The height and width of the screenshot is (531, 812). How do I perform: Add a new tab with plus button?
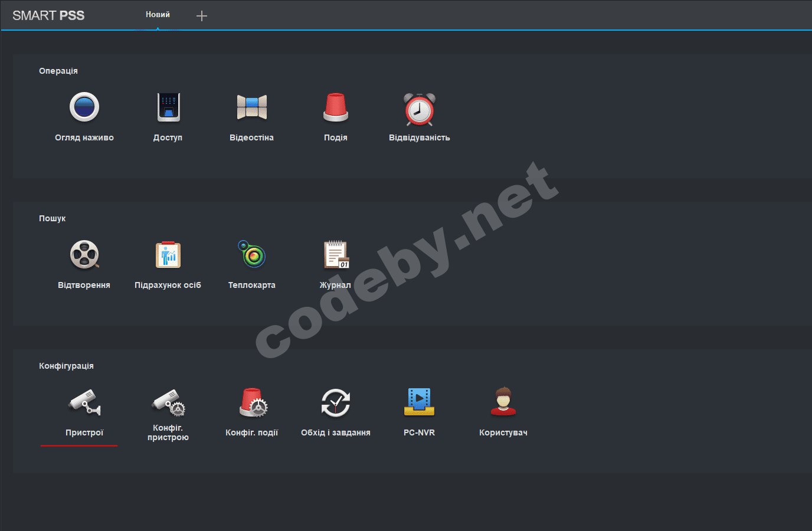point(202,16)
